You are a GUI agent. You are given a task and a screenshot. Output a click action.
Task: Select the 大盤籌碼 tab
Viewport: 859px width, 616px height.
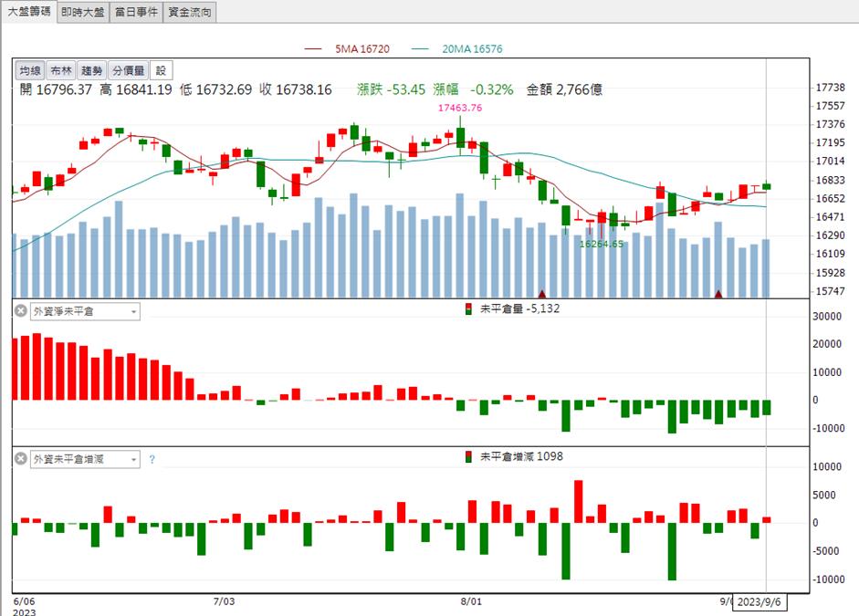click(28, 12)
